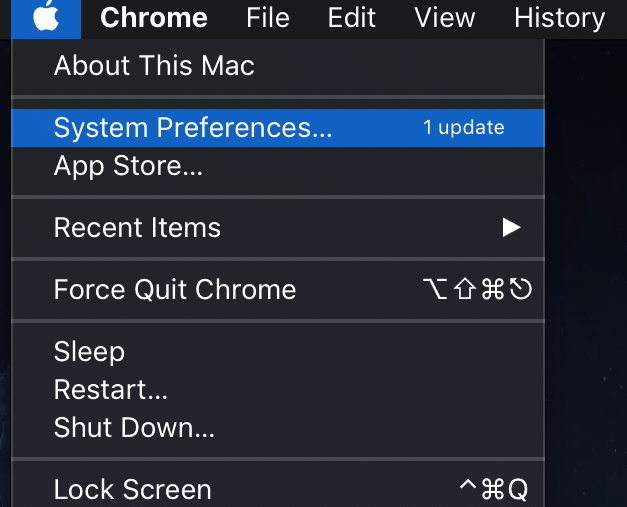Open the Edit menu
627x507 pixels.
point(351,18)
